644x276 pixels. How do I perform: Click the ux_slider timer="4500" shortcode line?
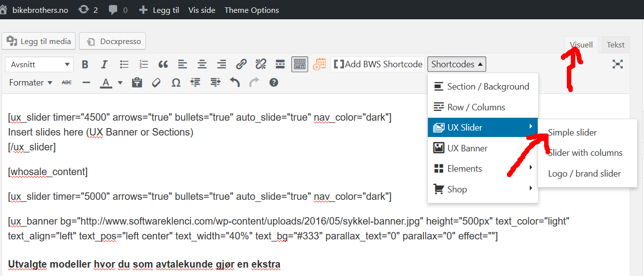coord(200,117)
